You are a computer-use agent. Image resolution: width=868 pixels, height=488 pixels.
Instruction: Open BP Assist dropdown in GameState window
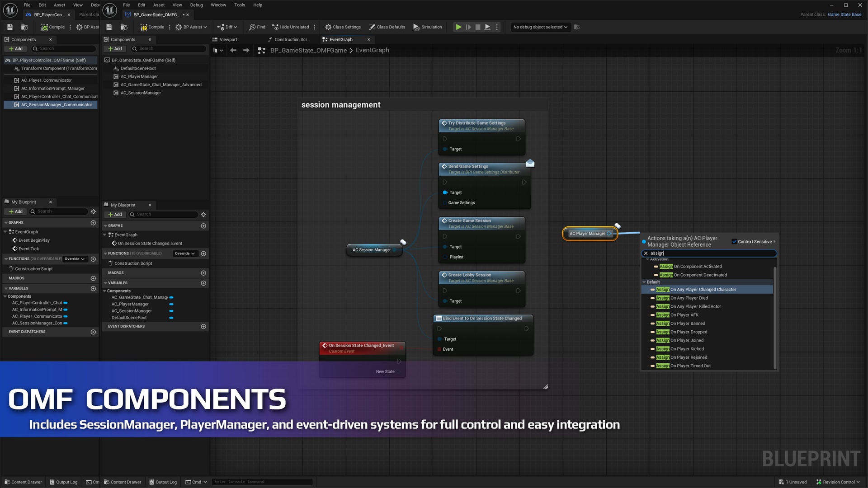(191, 27)
